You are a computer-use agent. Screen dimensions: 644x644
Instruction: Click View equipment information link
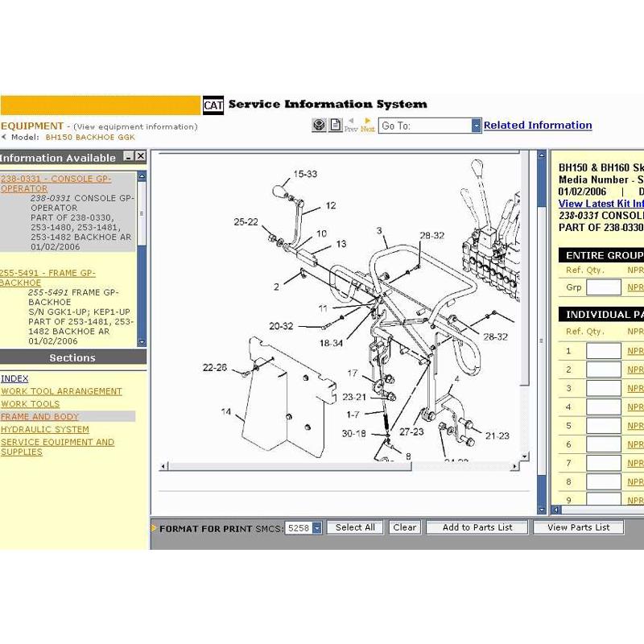[135, 127]
